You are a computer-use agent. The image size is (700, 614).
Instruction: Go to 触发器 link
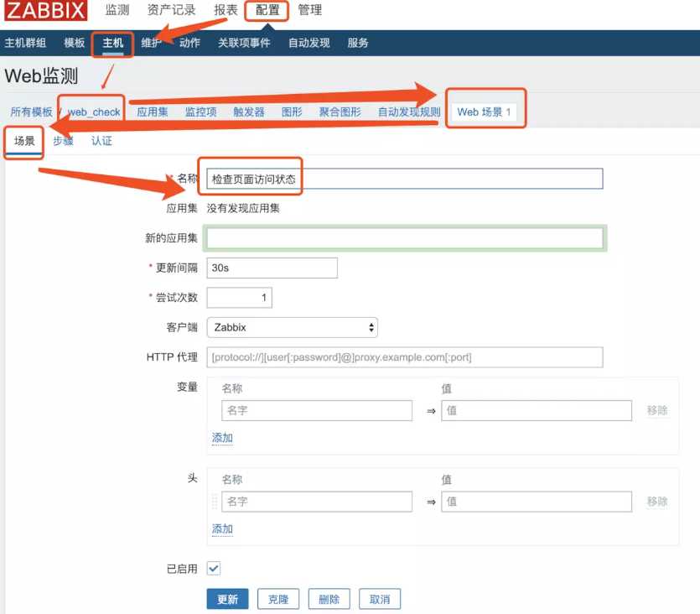248,112
